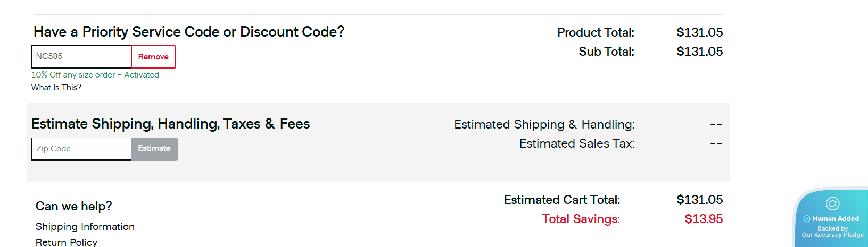Image resolution: width=868 pixels, height=247 pixels.
Task: Focus the Zip Code input field
Action: click(x=81, y=149)
